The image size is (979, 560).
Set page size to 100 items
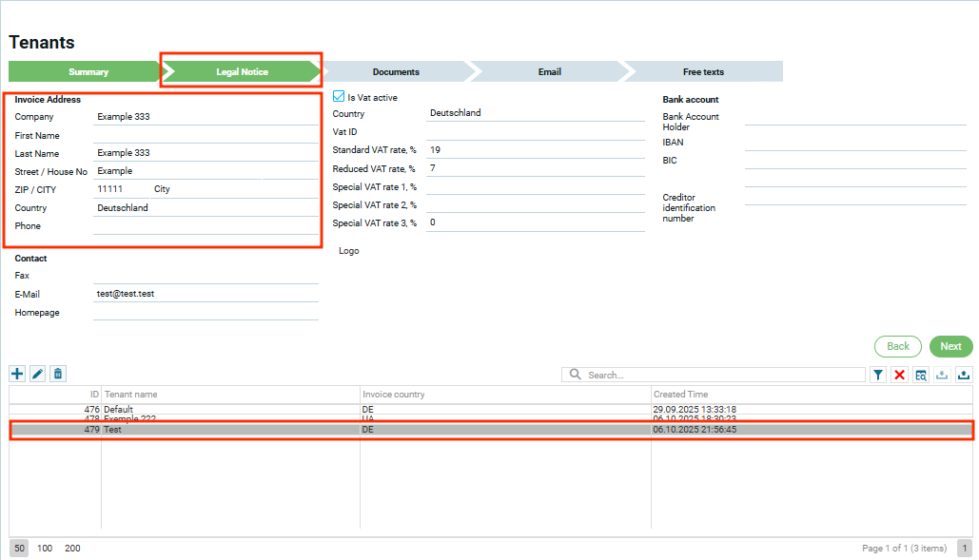45,549
